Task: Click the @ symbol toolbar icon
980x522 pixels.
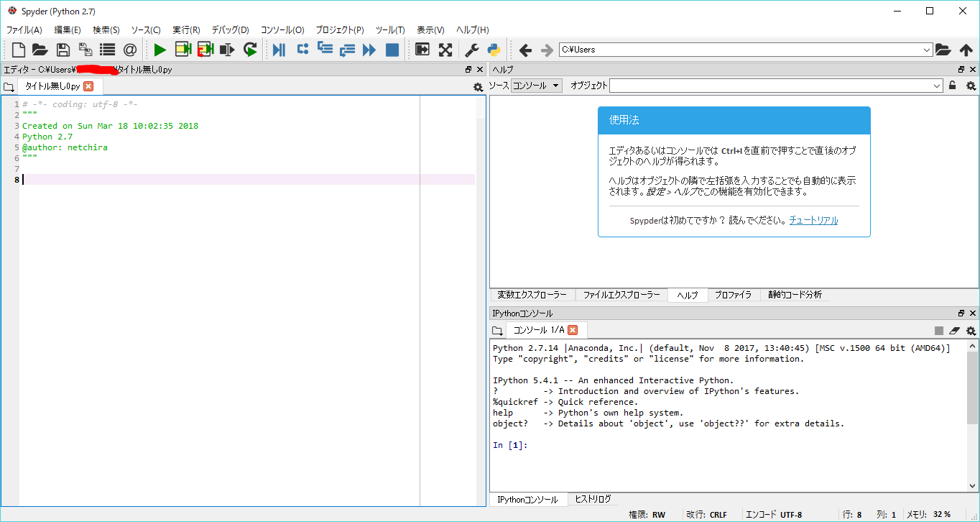Action: (x=129, y=50)
